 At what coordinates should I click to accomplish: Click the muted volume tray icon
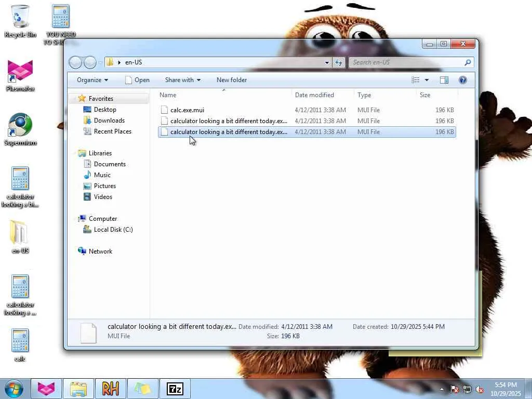[x=480, y=389]
